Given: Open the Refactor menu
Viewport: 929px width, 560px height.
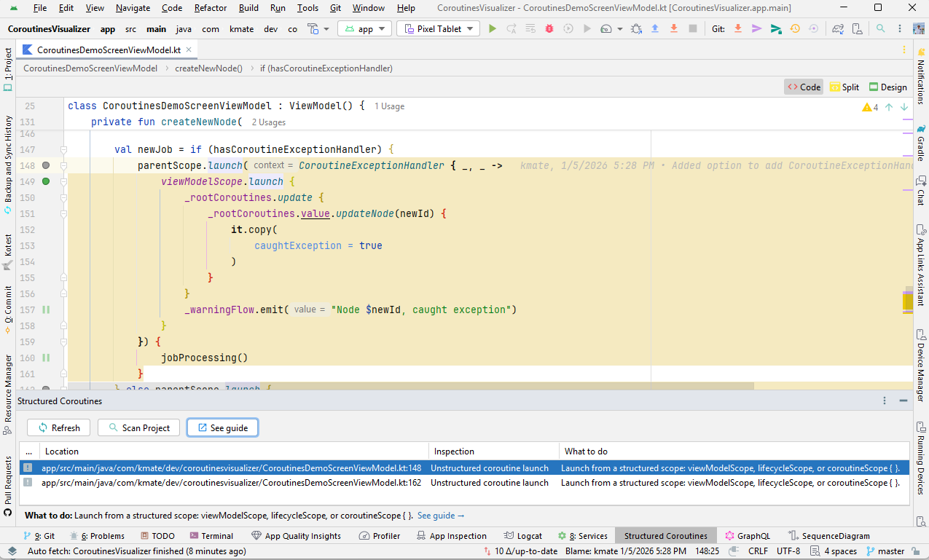Looking at the screenshot, I should [x=210, y=8].
